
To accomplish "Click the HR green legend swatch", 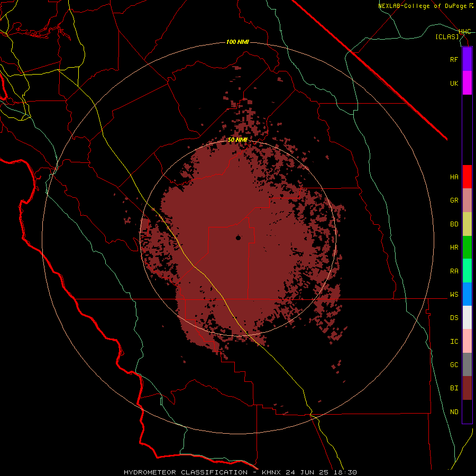I will [x=467, y=248].
